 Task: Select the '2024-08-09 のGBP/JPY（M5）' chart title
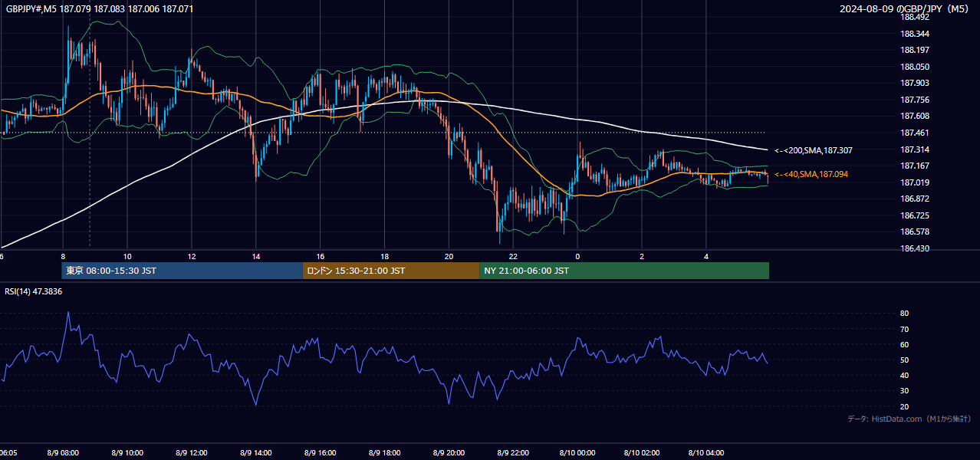pos(905,9)
